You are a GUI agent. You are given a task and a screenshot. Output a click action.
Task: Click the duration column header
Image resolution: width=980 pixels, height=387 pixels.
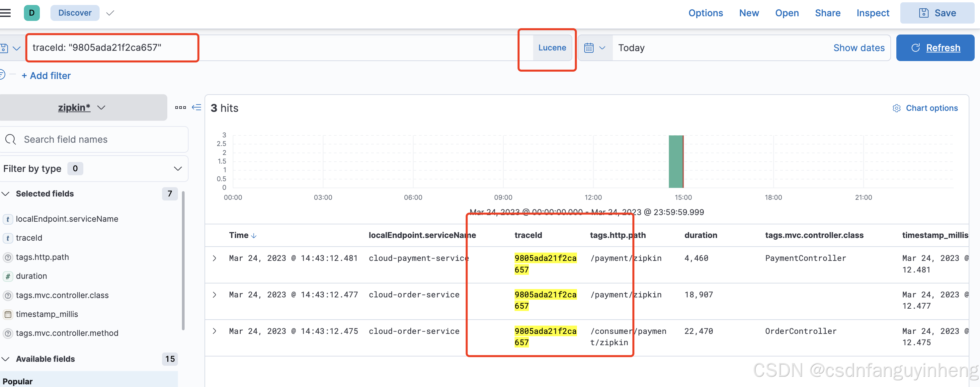coord(700,235)
